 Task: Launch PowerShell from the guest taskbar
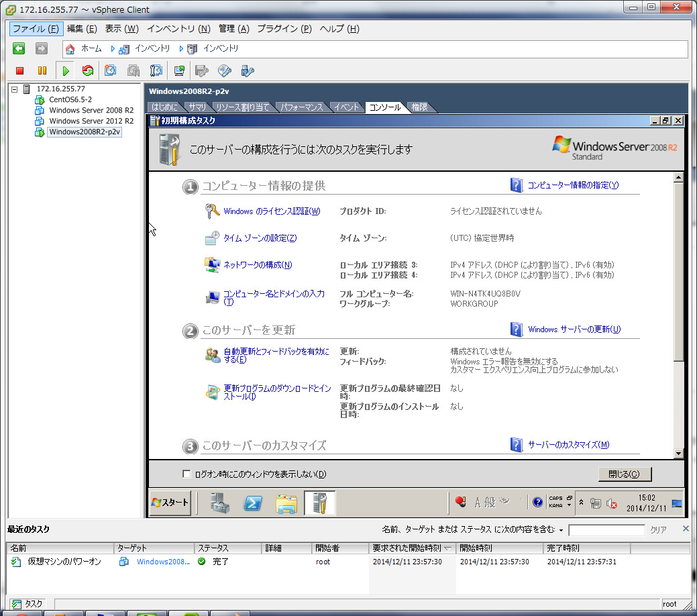[x=253, y=503]
